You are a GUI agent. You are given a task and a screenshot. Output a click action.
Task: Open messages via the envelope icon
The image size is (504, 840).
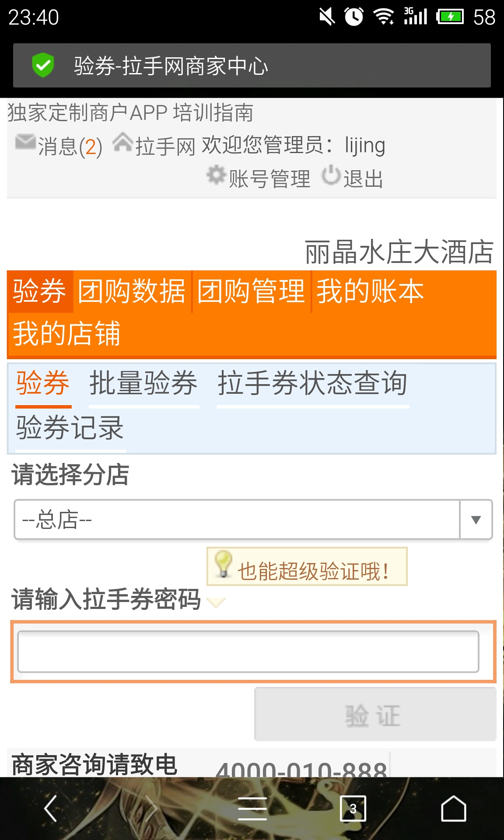[25, 142]
